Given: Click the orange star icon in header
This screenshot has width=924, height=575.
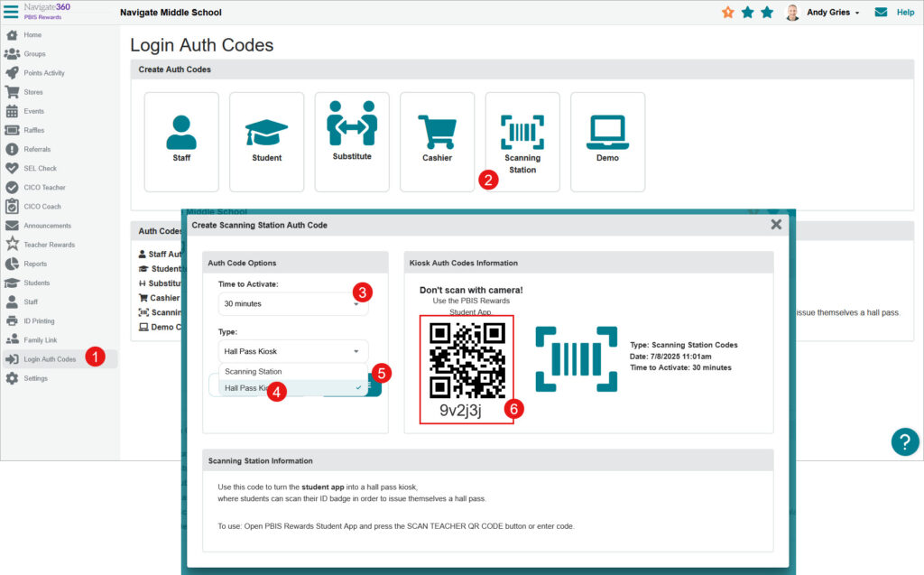Looking at the screenshot, I should coord(728,13).
